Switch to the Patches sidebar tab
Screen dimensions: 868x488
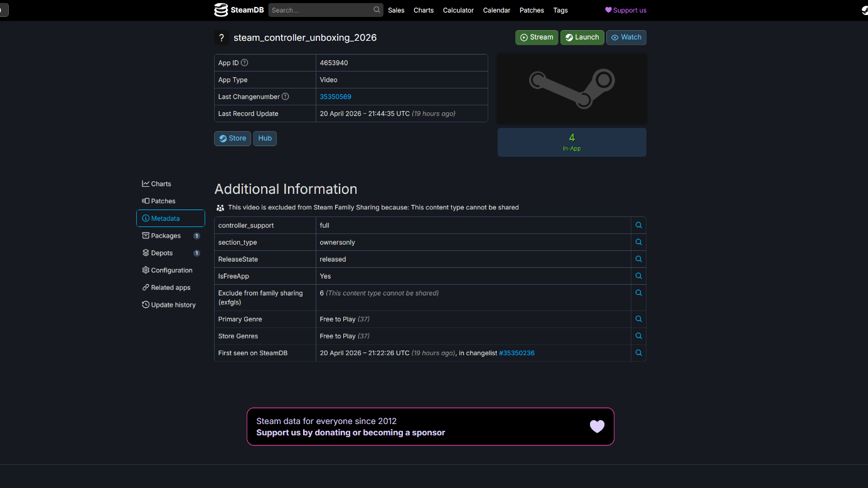pos(171,201)
